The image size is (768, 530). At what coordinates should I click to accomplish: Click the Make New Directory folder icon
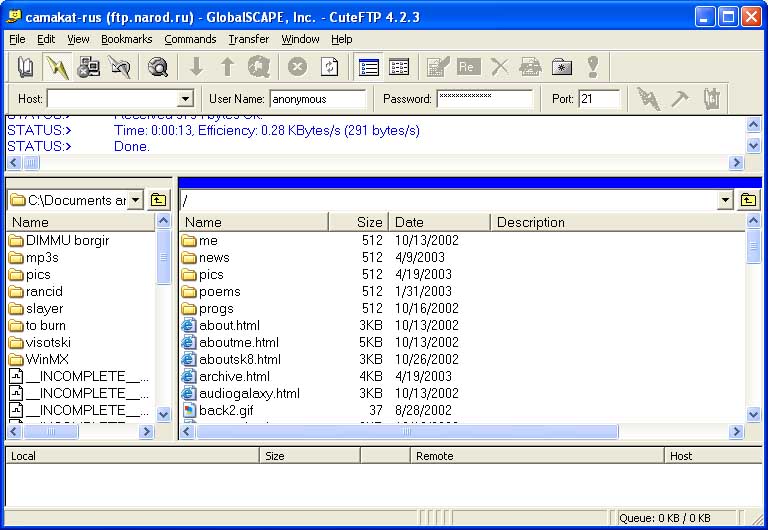[561, 67]
